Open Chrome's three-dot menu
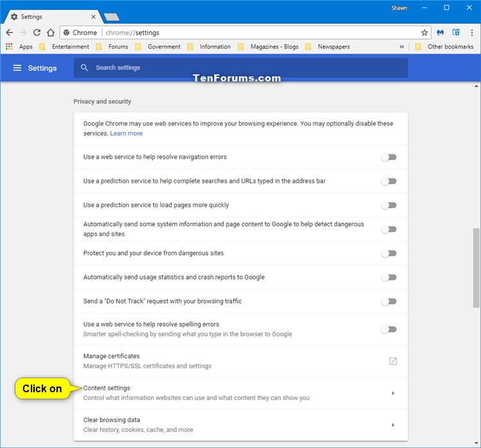Viewport: 481px width, 448px height. point(471,33)
